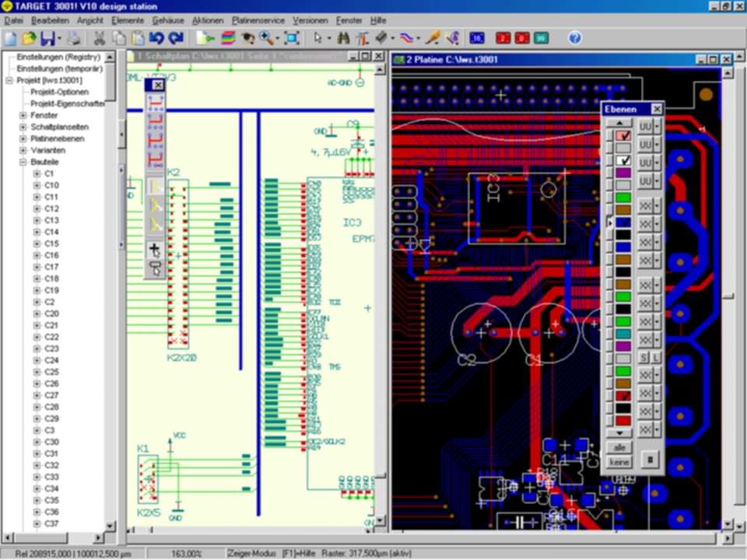Open the blue Help question-mark icon
This screenshot has height=560, width=747.
point(574,37)
